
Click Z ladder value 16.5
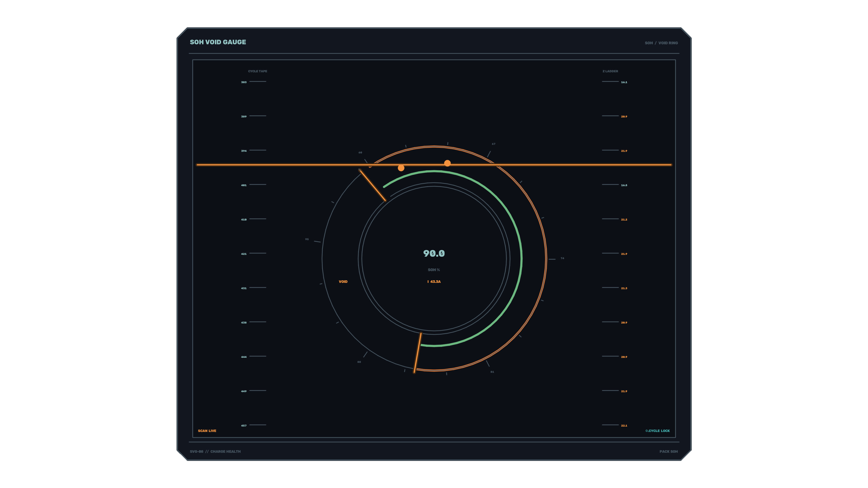click(624, 185)
